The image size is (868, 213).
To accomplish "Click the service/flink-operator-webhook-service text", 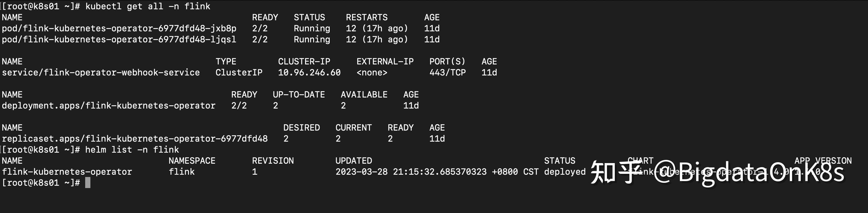I will tap(101, 73).
